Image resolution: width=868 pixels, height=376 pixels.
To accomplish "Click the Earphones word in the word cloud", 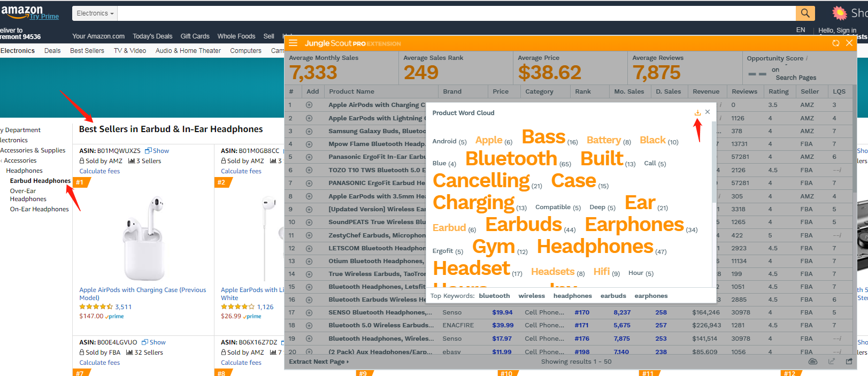I will [634, 224].
